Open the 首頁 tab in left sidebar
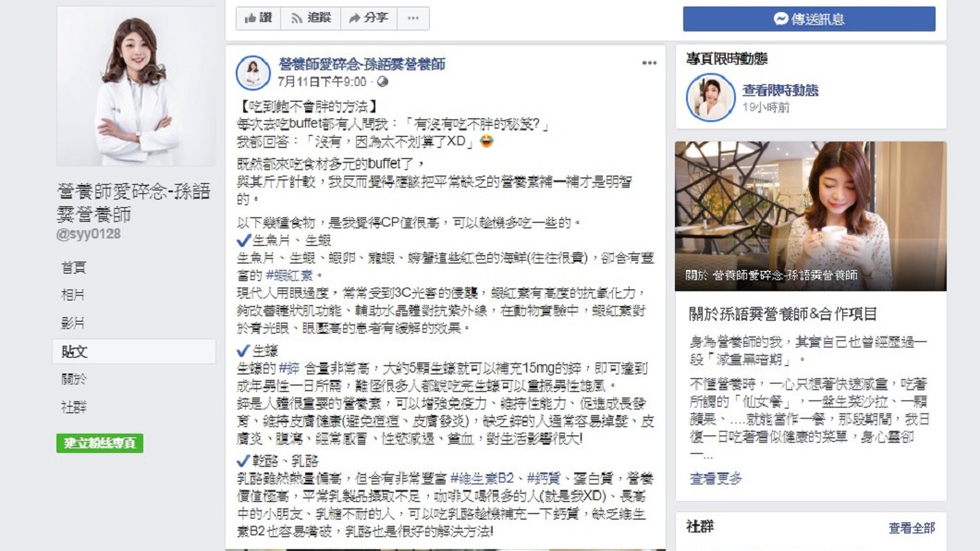This screenshot has height=551, width=980. click(73, 267)
